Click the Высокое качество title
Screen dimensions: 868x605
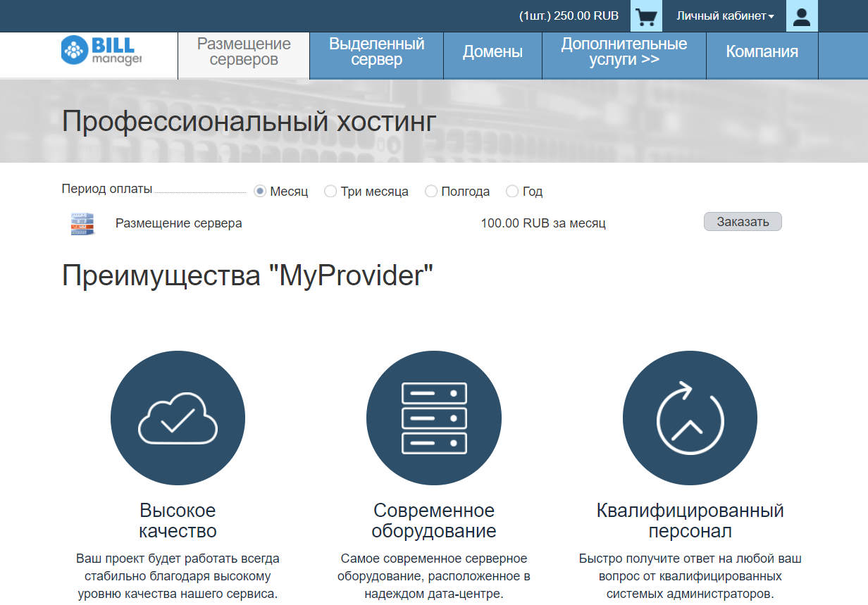pos(178,520)
